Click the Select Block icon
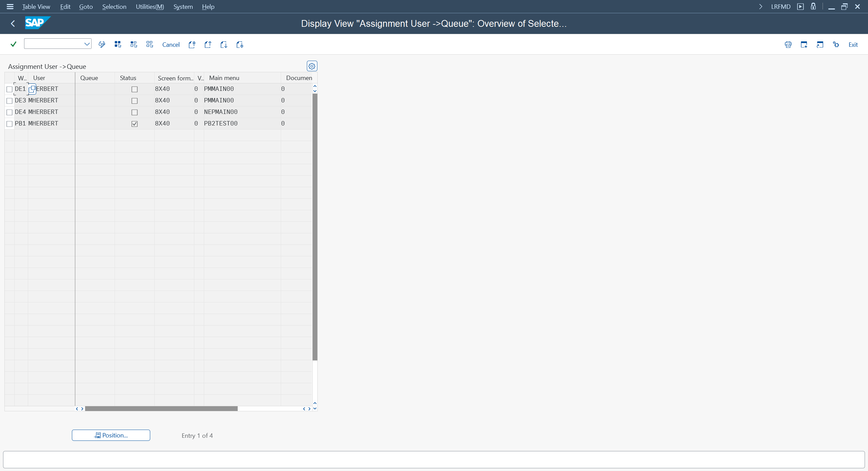 (x=134, y=44)
